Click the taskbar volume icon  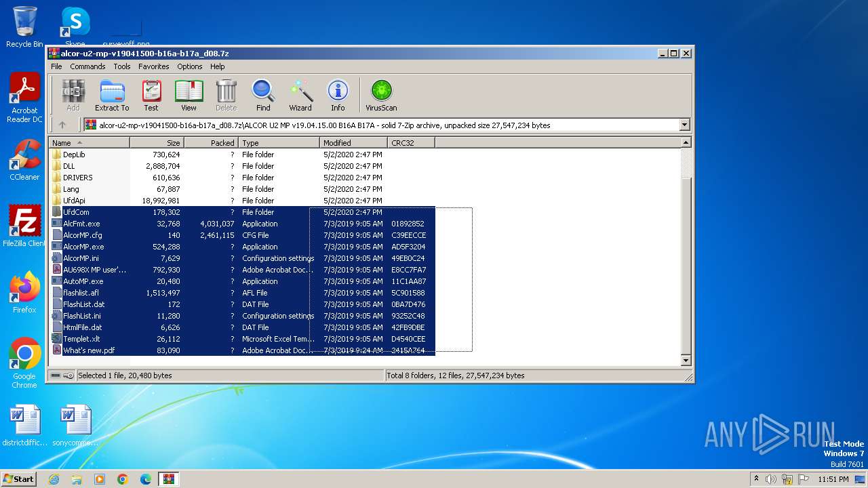coord(770,479)
